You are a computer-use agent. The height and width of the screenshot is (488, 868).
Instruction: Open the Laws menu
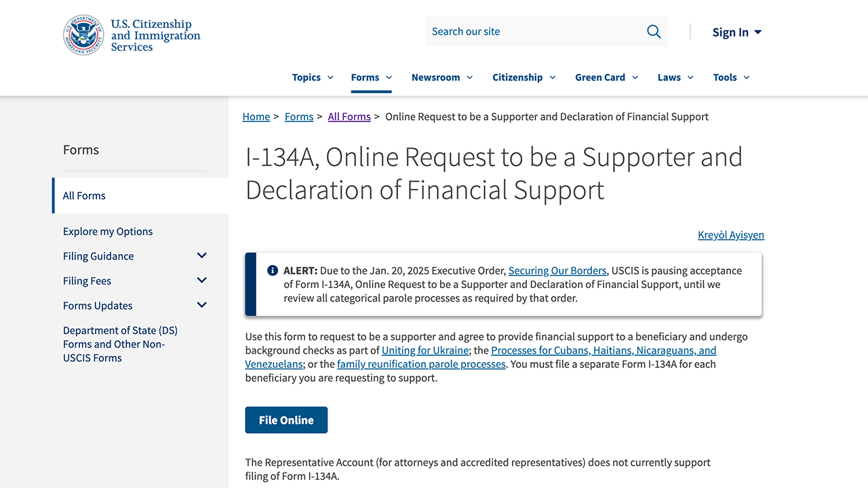(675, 77)
